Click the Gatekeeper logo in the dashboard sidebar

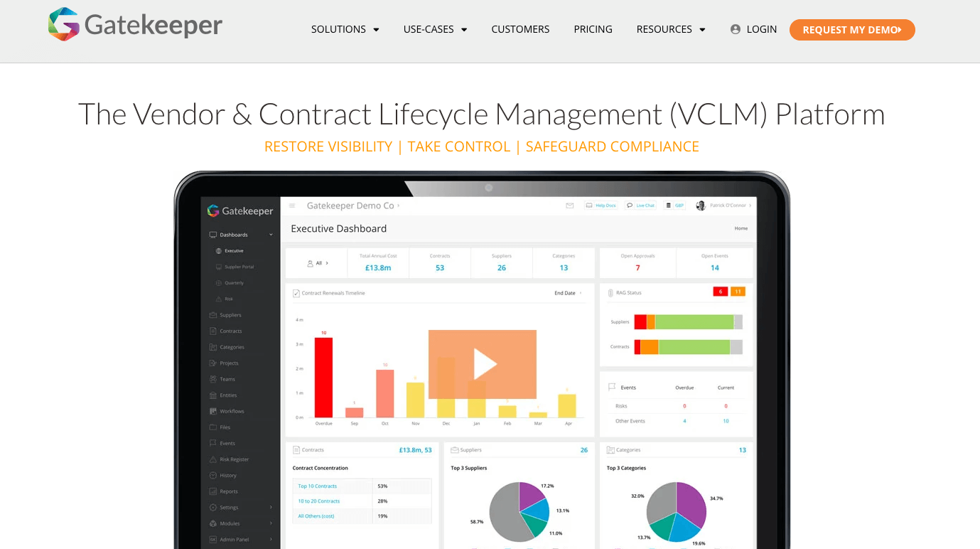click(240, 211)
